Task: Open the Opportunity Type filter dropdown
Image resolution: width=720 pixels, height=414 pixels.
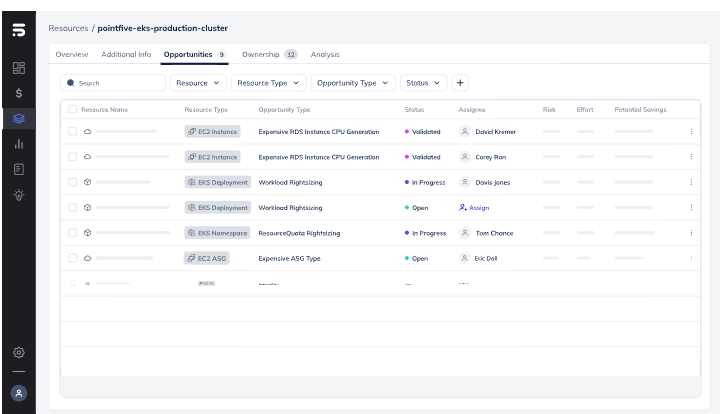Action: pos(353,83)
